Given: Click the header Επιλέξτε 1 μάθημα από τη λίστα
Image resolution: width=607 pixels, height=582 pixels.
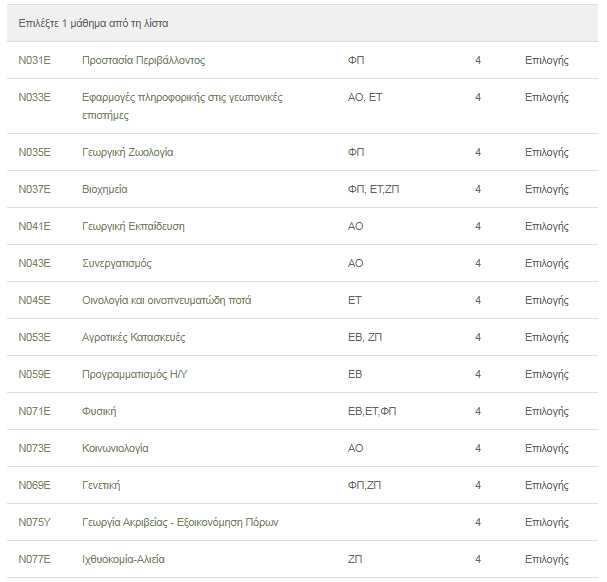Looking at the screenshot, I should 93,22.
